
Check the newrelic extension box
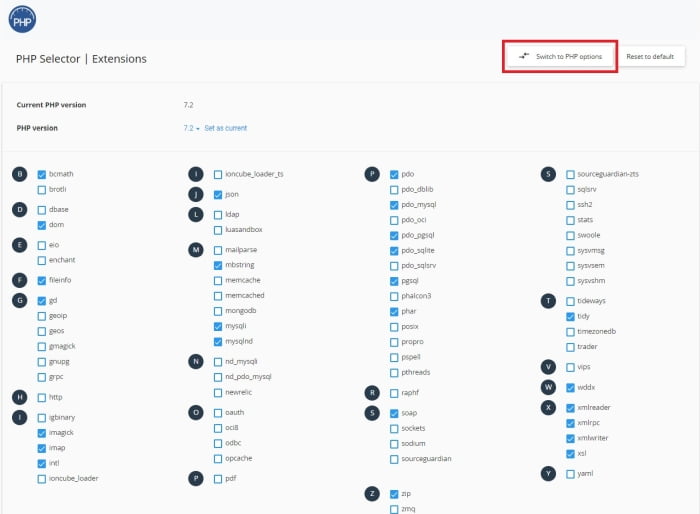click(218, 393)
